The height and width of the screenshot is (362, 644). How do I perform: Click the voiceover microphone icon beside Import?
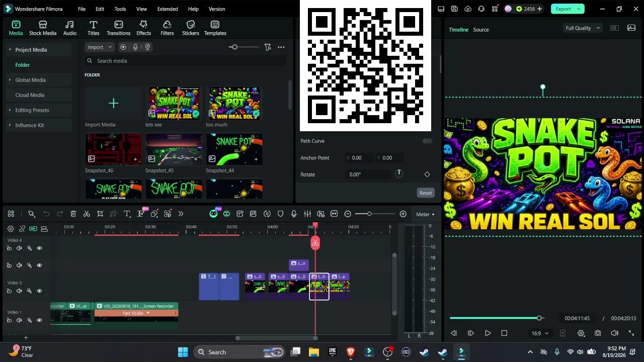(135, 47)
